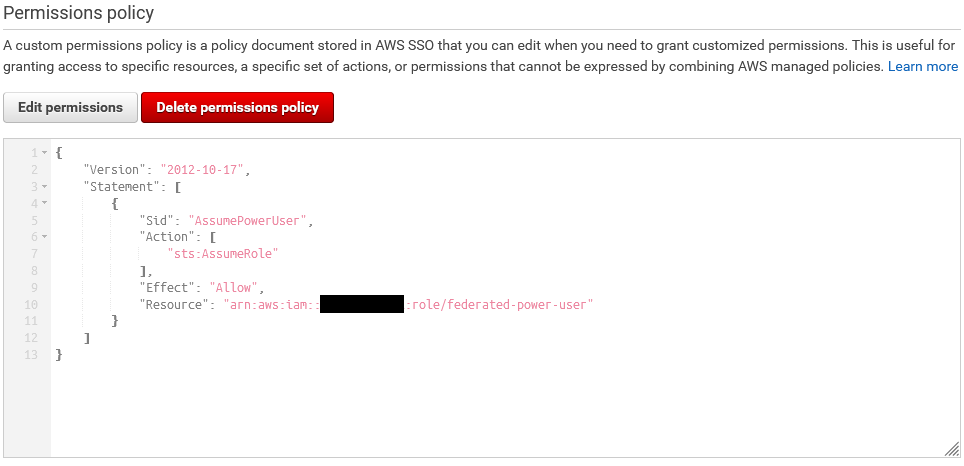964x466 pixels.
Task: Place cursor on the "Allow" effect value
Action: pyautogui.click(x=234, y=287)
